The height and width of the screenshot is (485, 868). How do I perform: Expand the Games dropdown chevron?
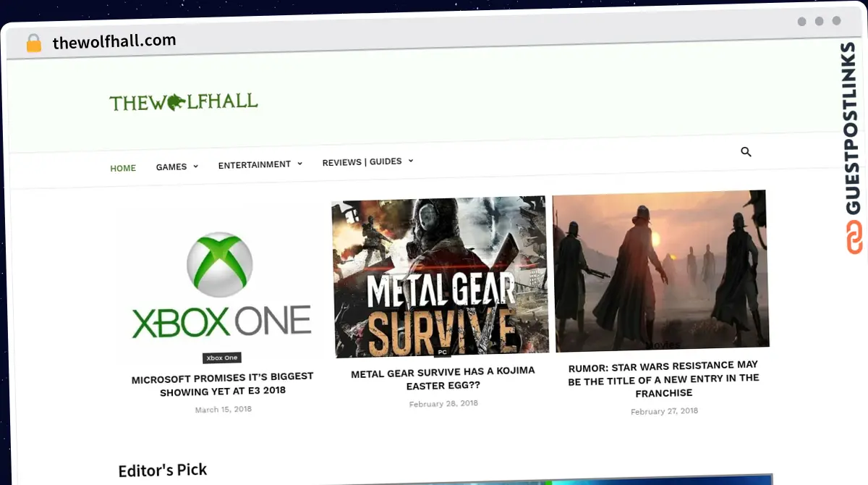pos(195,166)
